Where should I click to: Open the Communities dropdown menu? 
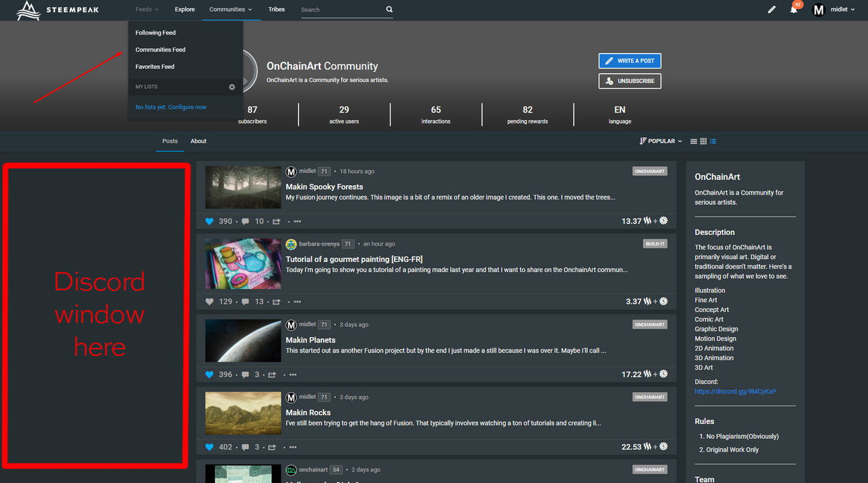(x=231, y=9)
